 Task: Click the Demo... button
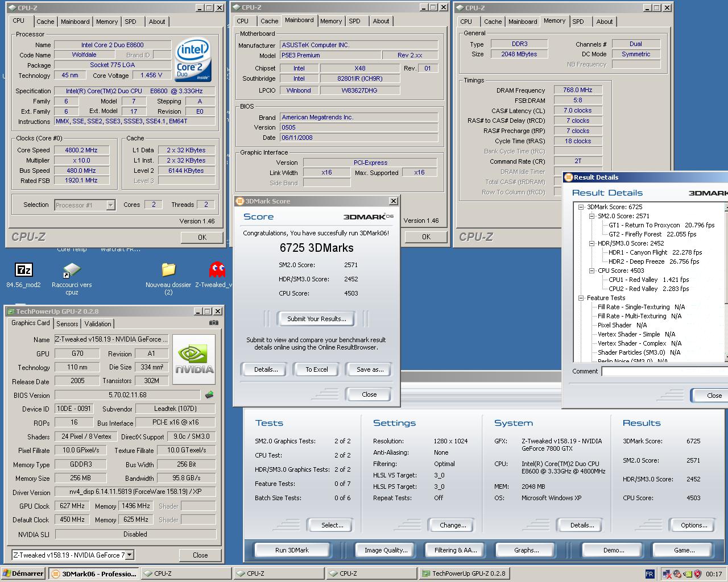click(x=614, y=550)
